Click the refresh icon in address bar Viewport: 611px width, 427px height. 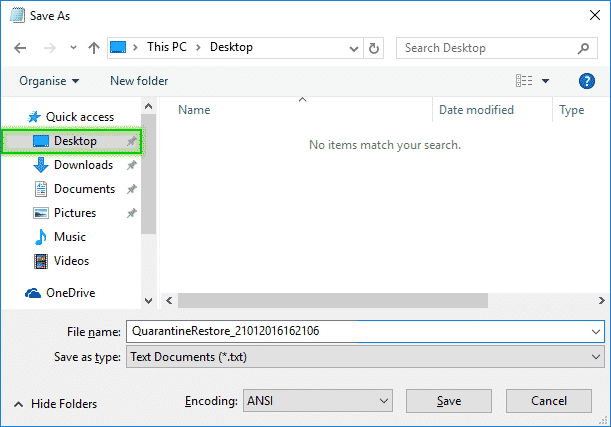coord(374,47)
